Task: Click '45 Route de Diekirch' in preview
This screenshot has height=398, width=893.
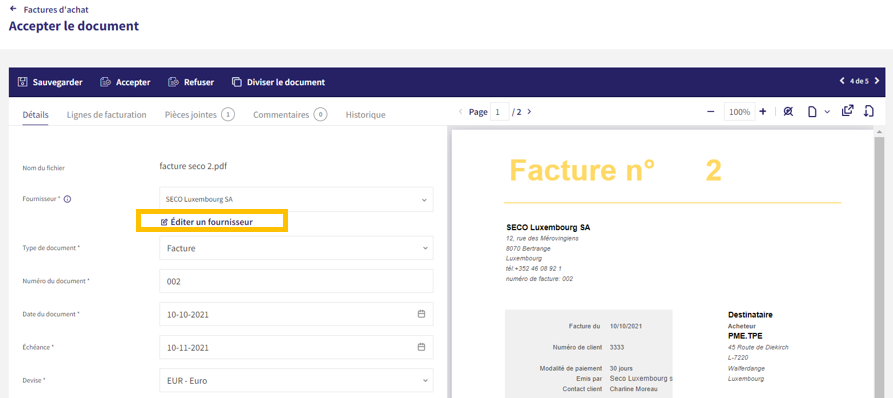Action: (x=758, y=347)
